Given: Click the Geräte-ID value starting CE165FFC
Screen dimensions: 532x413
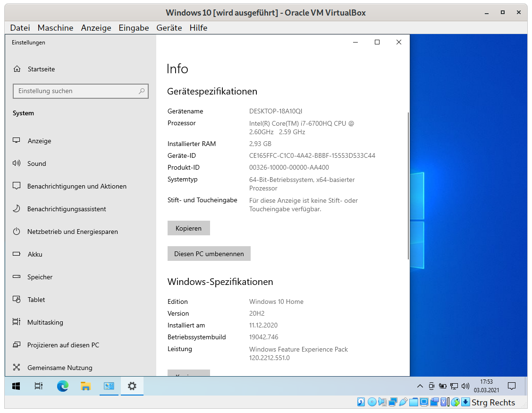Looking at the screenshot, I should point(312,155).
